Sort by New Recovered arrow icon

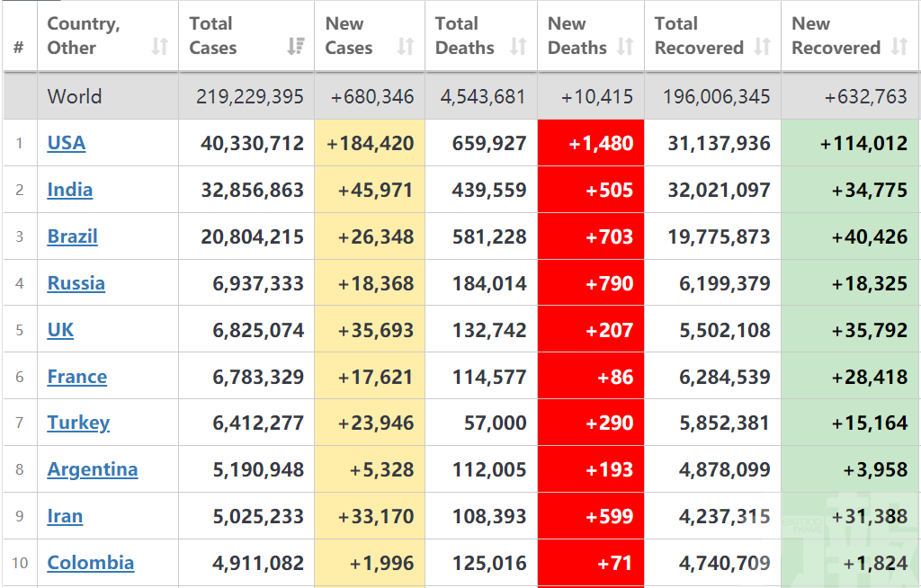pos(899,47)
